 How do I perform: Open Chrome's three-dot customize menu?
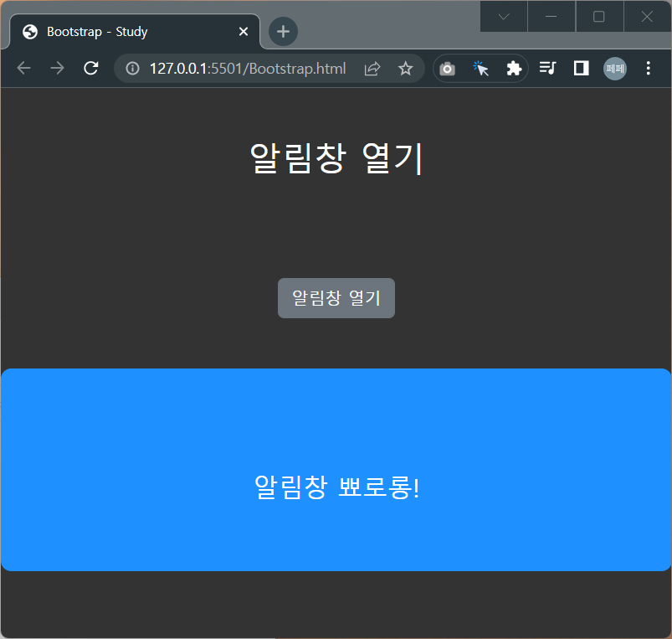[x=648, y=68]
